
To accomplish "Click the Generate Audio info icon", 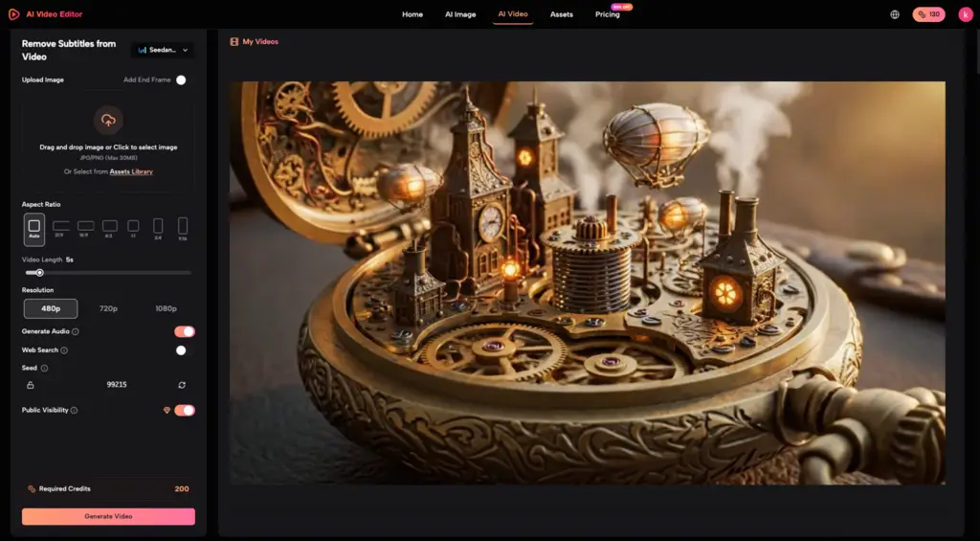I will tap(76, 331).
